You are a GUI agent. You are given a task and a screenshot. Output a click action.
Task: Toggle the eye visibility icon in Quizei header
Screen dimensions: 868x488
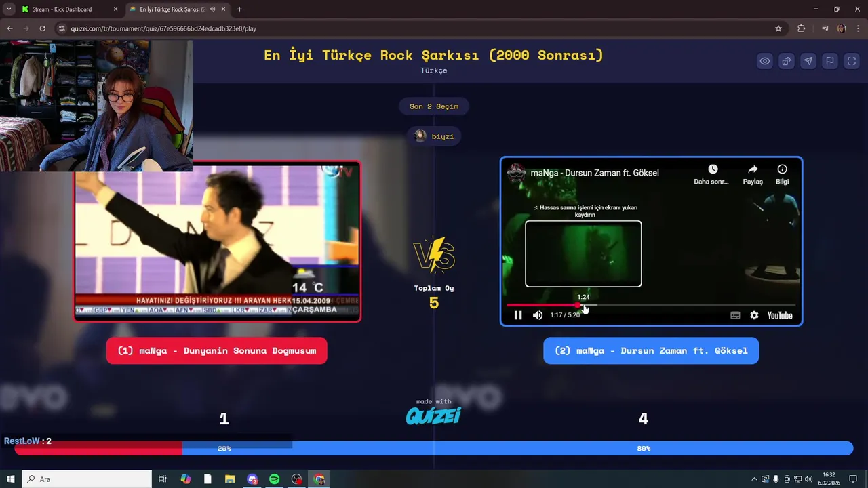(765, 61)
